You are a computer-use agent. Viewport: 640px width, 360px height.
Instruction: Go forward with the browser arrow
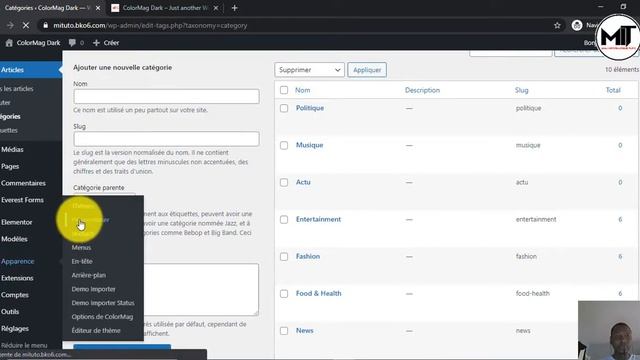(10, 25)
